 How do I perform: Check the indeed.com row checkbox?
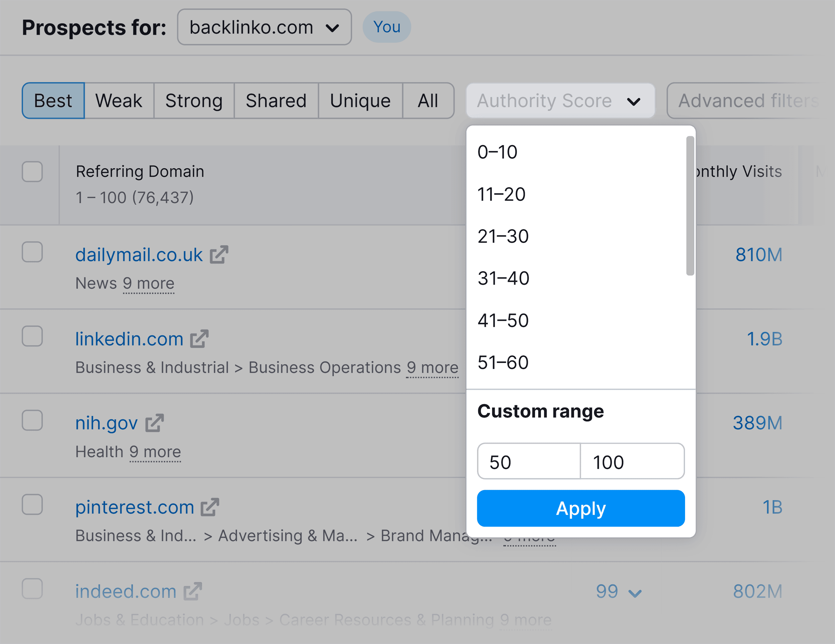click(32, 589)
